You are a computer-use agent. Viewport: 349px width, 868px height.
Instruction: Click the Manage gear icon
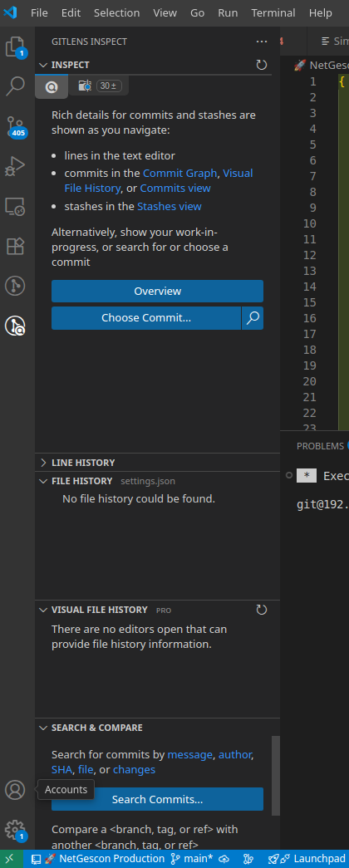point(16,829)
